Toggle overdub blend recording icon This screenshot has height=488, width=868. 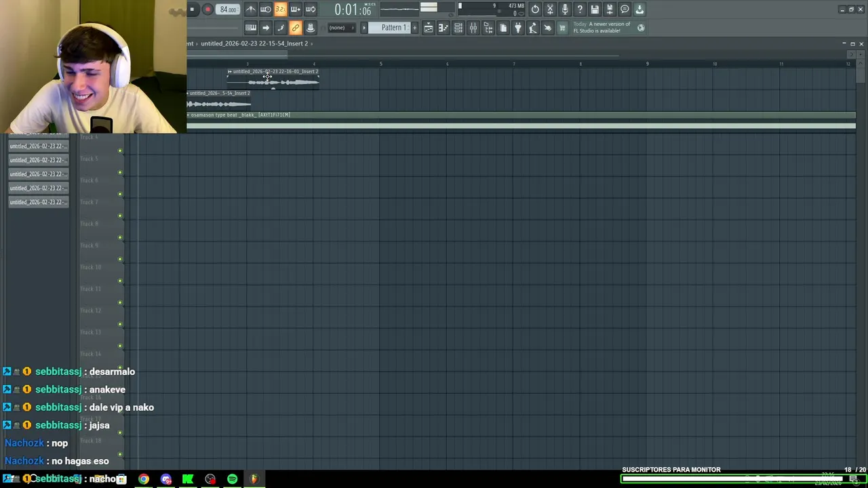point(296,9)
